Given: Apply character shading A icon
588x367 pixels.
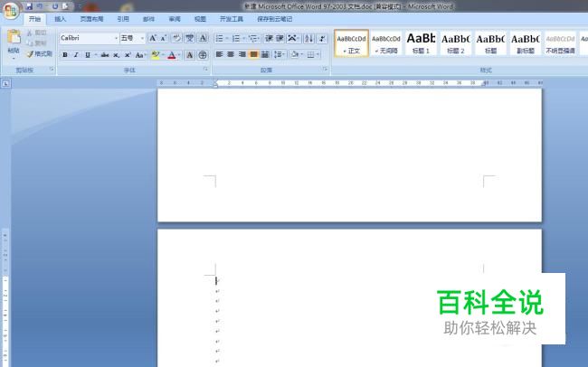Looking at the screenshot, I should (x=190, y=55).
